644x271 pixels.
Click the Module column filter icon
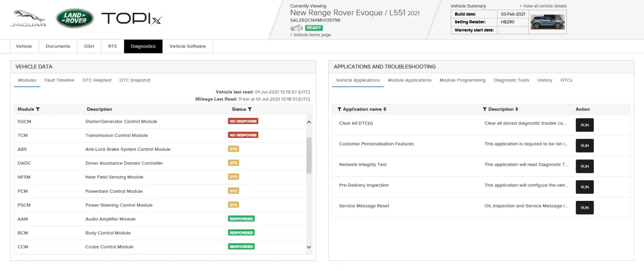pyautogui.click(x=38, y=109)
